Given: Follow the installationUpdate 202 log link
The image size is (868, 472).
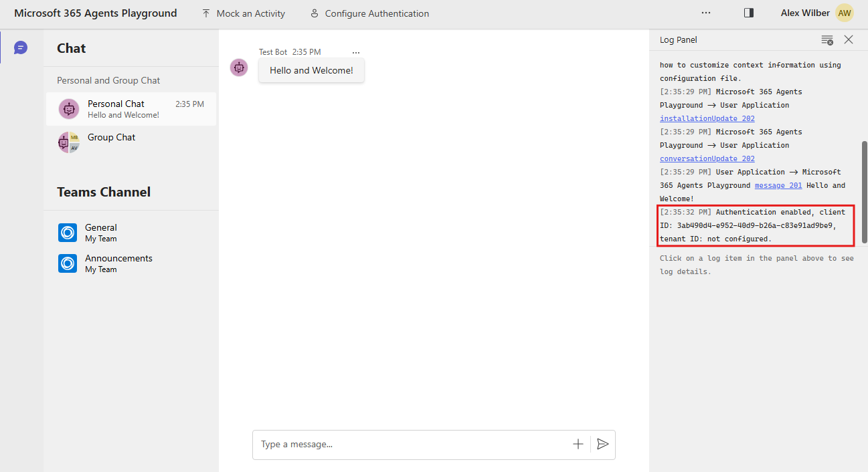Looking at the screenshot, I should click(707, 118).
